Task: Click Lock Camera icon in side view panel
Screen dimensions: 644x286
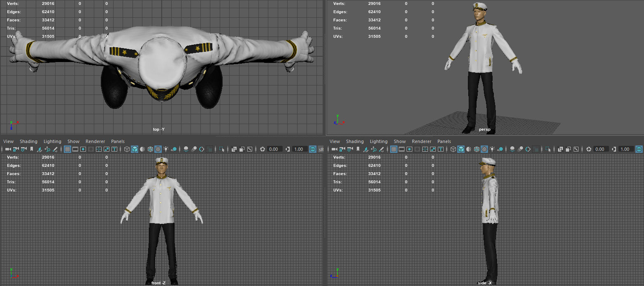Action: 342,149
